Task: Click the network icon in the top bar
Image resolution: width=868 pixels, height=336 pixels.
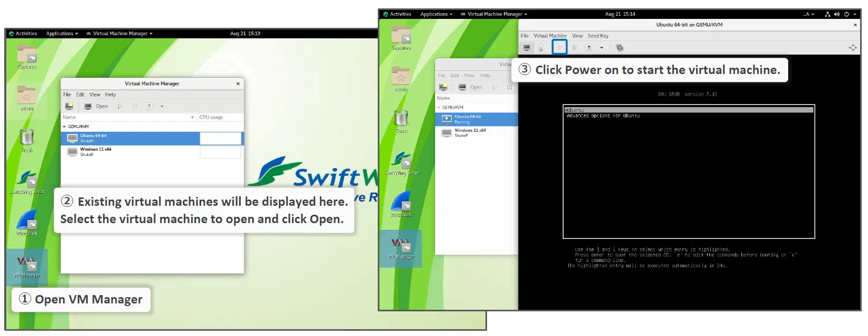Action: click(828, 14)
